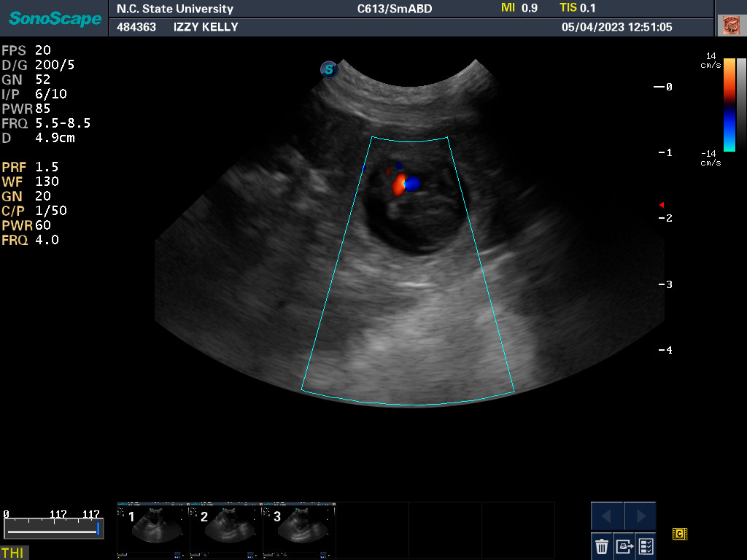The image size is (747, 560).
Task: Click the trash delete image icon
Action: pyautogui.click(x=602, y=545)
